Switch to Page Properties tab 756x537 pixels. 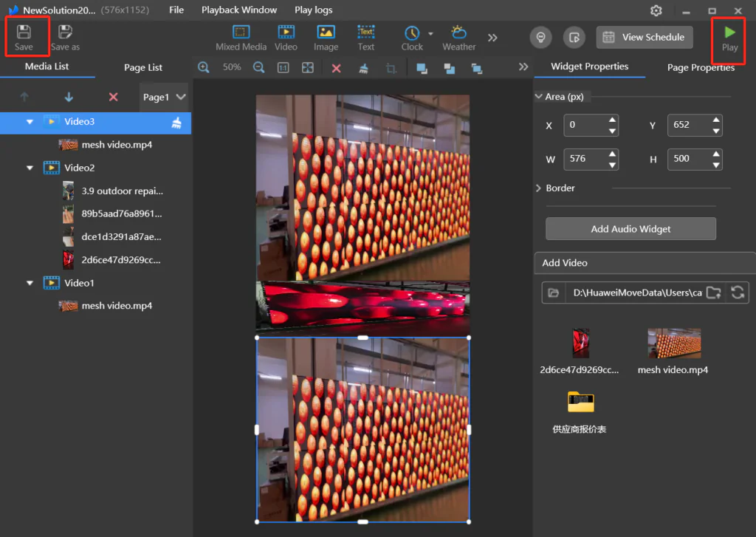tap(700, 67)
